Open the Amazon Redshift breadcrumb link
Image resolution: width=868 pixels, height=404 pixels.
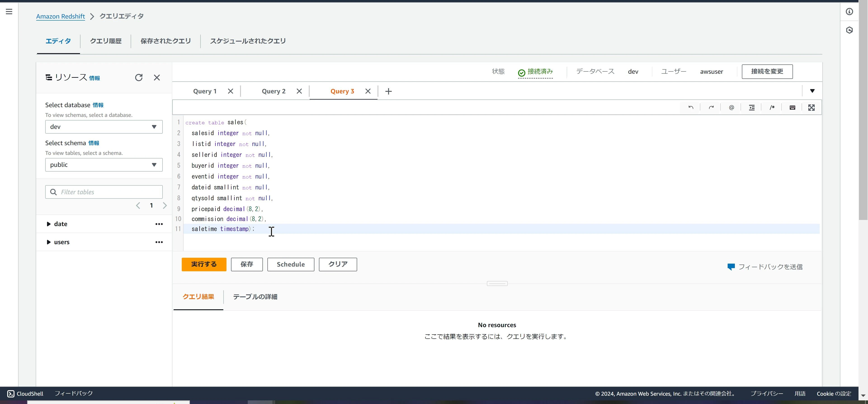61,17
